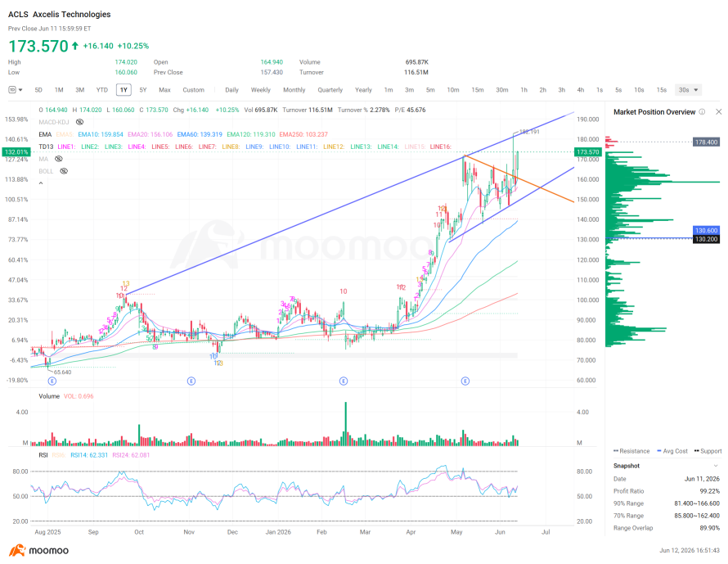This screenshot has width=728, height=564.
Task: Show the hidden MA indicator
Action: point(59,159)
